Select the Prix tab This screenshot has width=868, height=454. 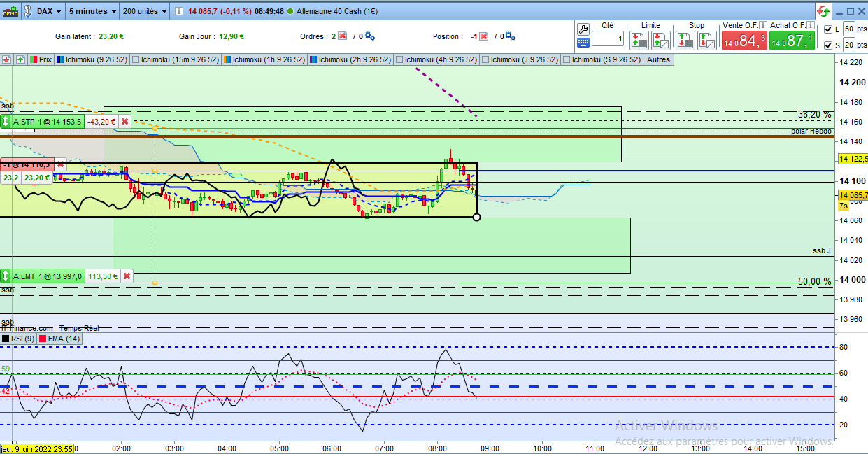click(41, 60)
